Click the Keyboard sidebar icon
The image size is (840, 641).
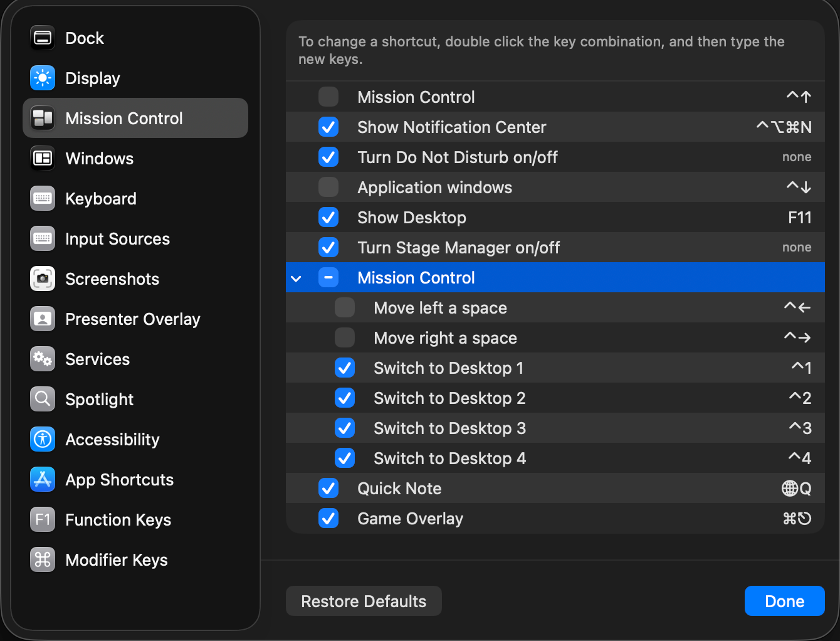(x=43, y=199)
